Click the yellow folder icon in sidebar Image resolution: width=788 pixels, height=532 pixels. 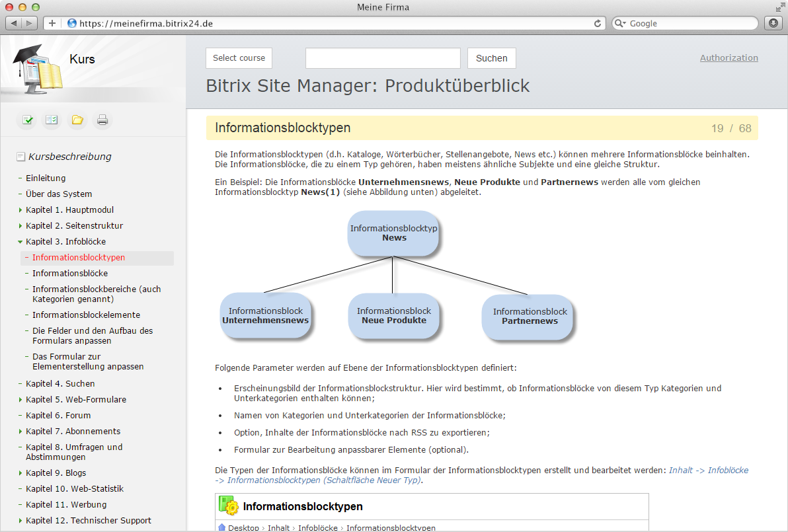point(77,120)
